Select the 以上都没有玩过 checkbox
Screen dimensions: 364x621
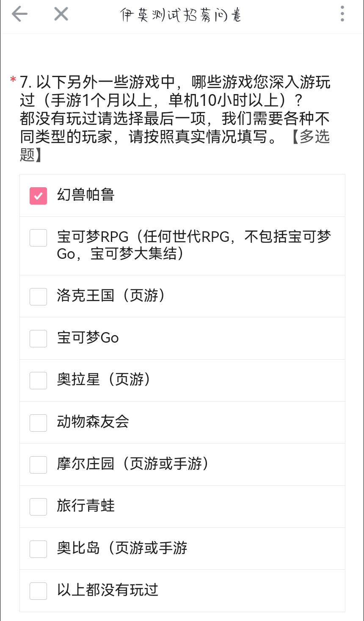point(38,591)
